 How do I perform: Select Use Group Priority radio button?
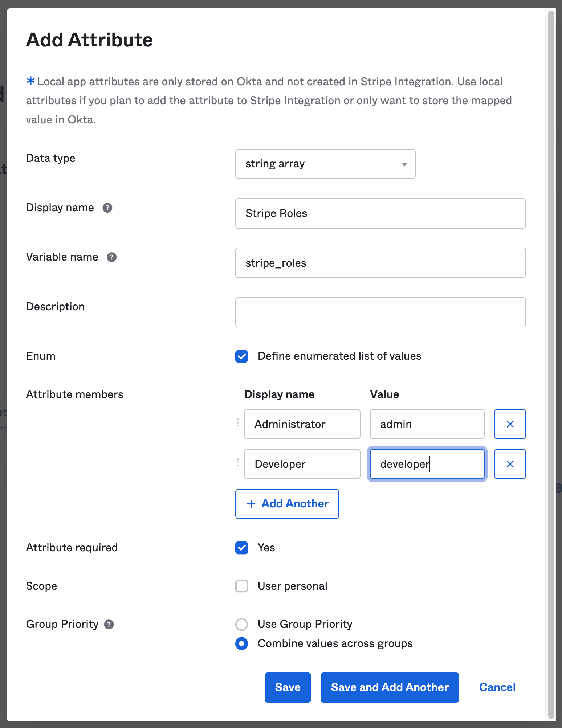tap(242, 624)
